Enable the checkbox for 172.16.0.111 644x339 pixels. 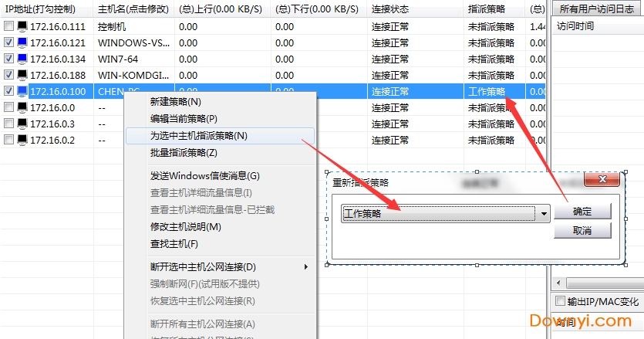coord(8,26)
